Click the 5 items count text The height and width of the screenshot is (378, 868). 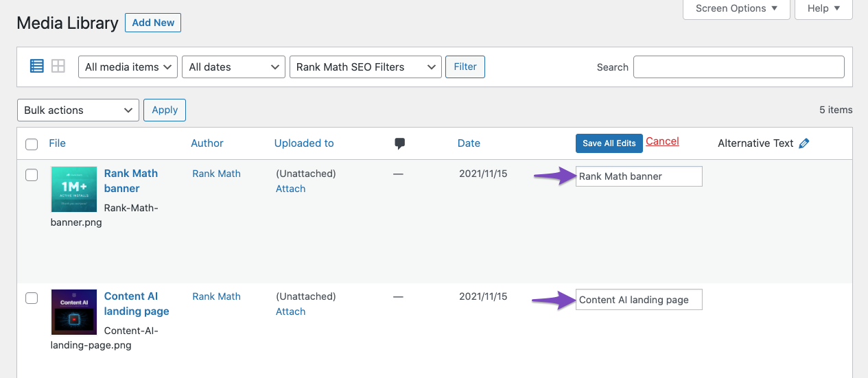point(836,110)
